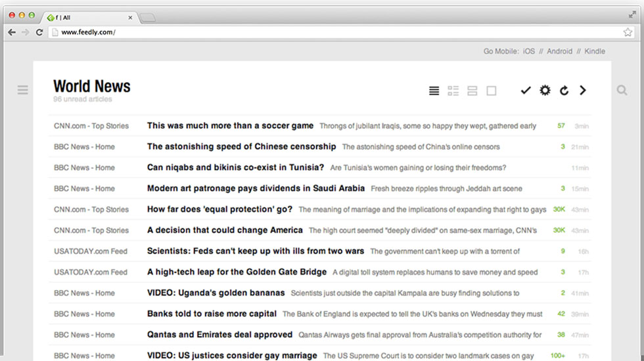Image resolution: width=644 pixels, height=361 pixels.
Task: Switch to full article view
Action: (x=491, y=91)
